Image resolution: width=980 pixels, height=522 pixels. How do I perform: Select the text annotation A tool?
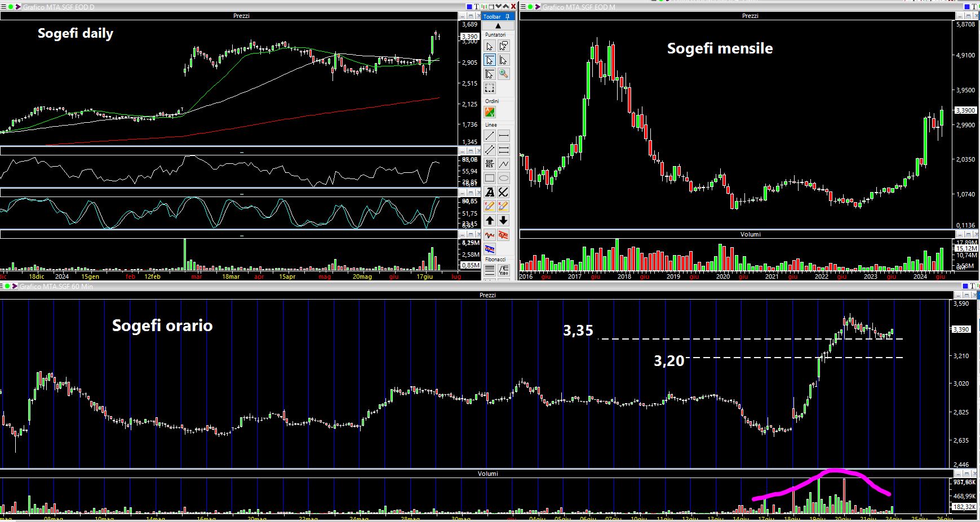490,192
